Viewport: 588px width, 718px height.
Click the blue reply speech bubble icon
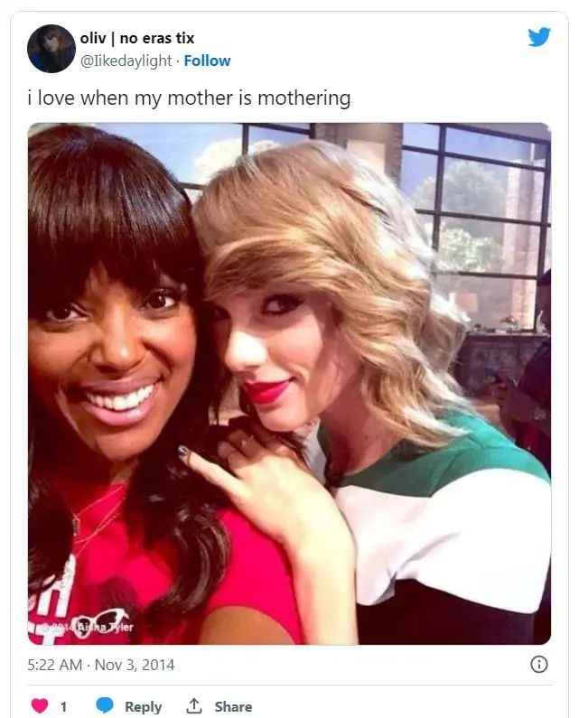tap(105, 705)
